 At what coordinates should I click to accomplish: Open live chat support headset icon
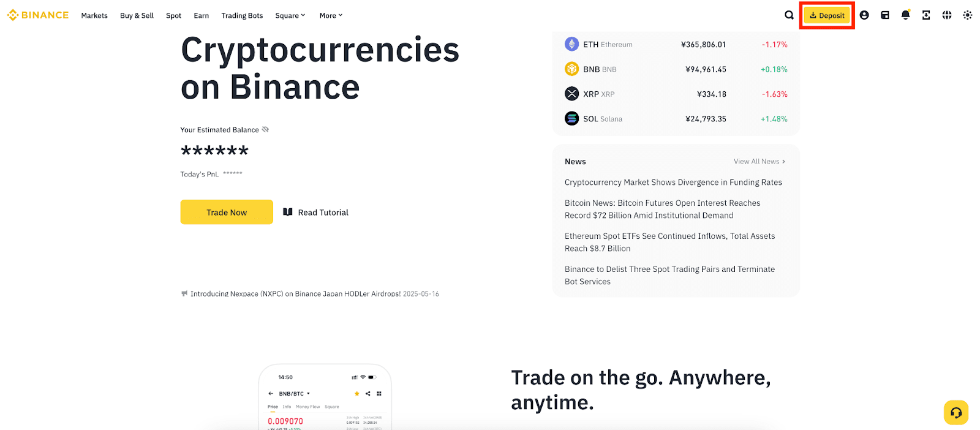click(x=956, y=412)
